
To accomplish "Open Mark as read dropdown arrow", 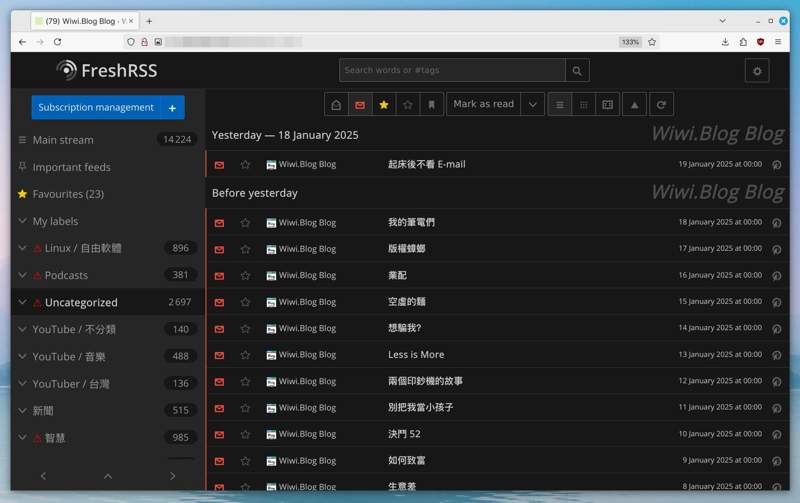I will pos(533,105).
